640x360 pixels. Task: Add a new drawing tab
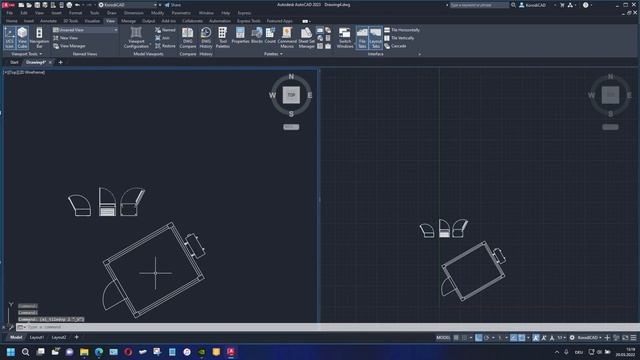click(60, 62)
